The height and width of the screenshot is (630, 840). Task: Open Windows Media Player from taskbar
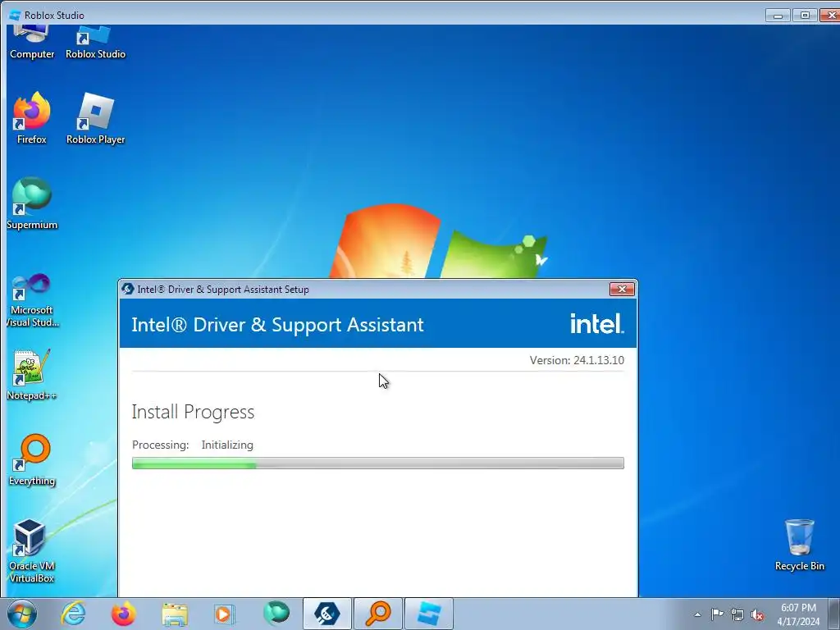[224, 614]
